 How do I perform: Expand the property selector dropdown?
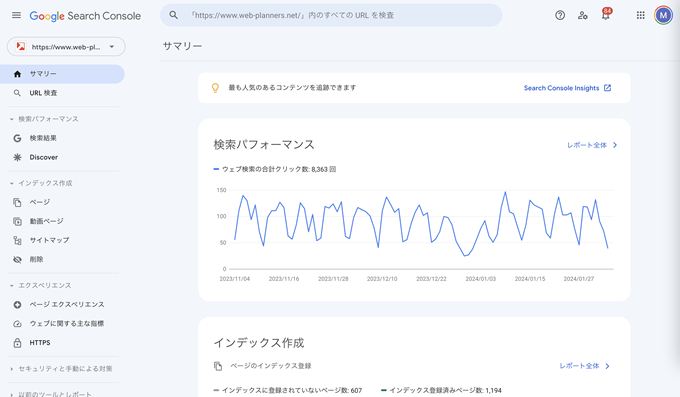66,47
